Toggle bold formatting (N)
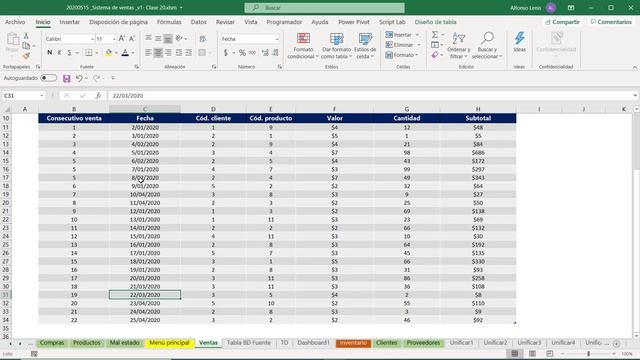Viewport: 640px width, 360px height. click(x=49, y=53)
